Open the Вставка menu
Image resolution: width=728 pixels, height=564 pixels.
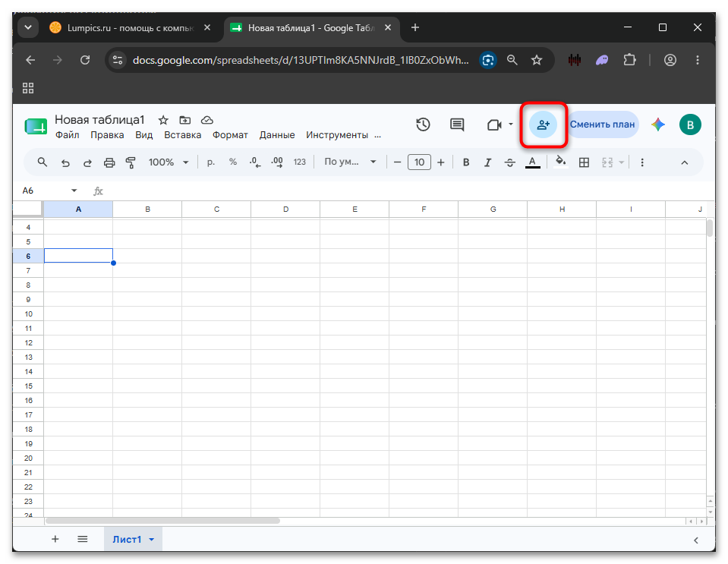(x=182, y=135)
